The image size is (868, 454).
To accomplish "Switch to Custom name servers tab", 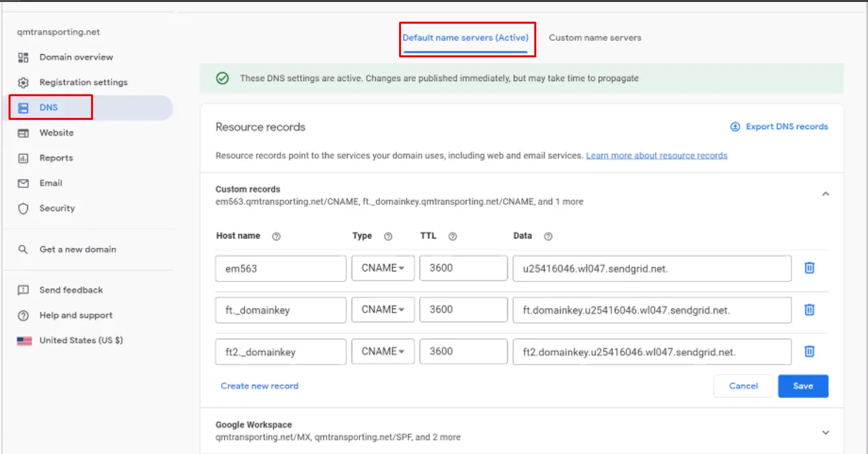I will click(x=595, y=38).
